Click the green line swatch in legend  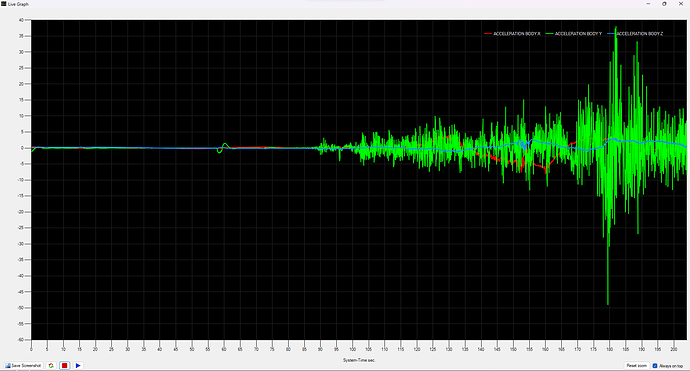point(549,34)
